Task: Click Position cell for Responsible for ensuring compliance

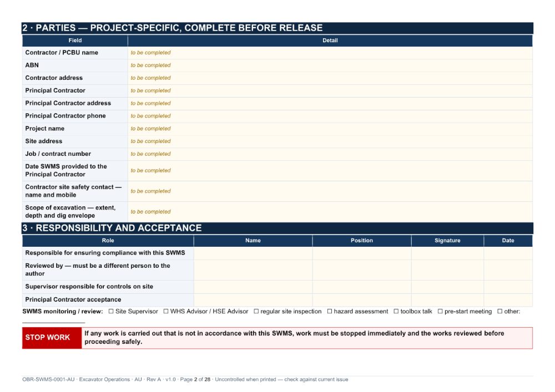Action: [x=362, y=253]
